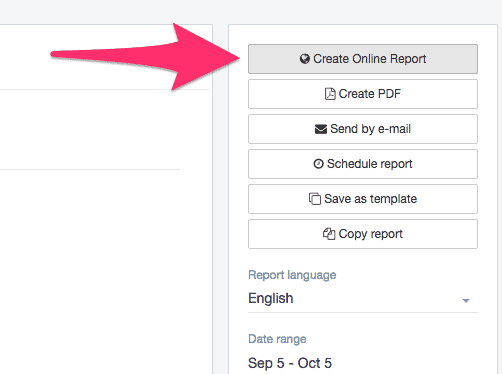Click the Create Online Report text

[369, 59]
